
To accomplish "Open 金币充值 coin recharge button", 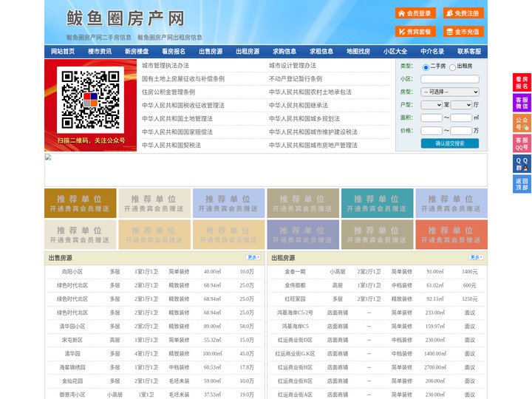I will [463, 32].
